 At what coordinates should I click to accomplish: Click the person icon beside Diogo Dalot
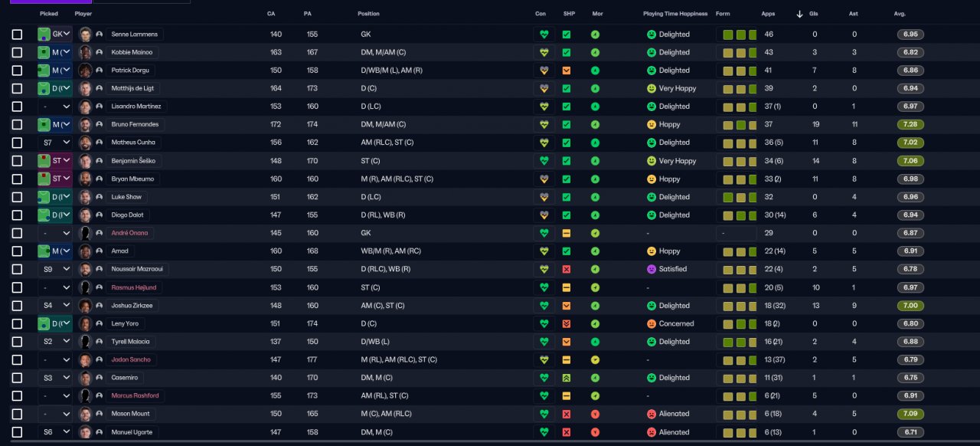click(100, 215)
